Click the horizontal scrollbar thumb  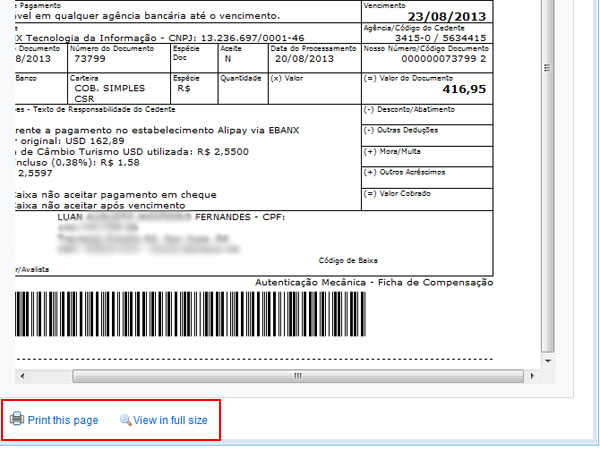click(298, 376)
